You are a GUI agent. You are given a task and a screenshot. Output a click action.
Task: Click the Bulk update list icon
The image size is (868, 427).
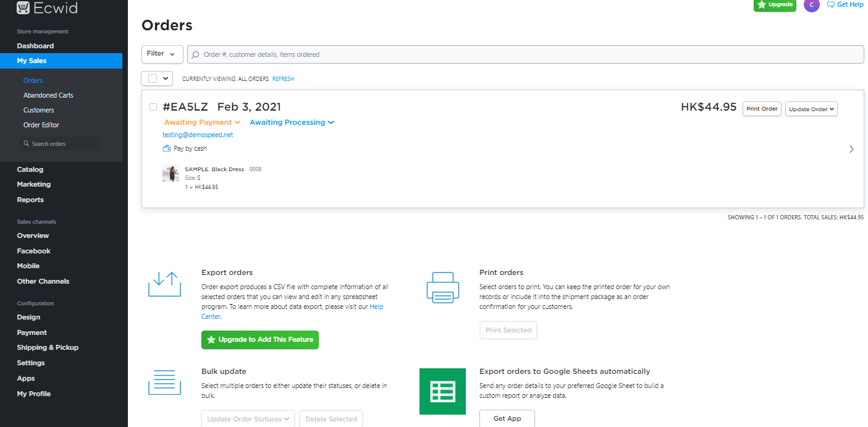[x=164, y=382]
